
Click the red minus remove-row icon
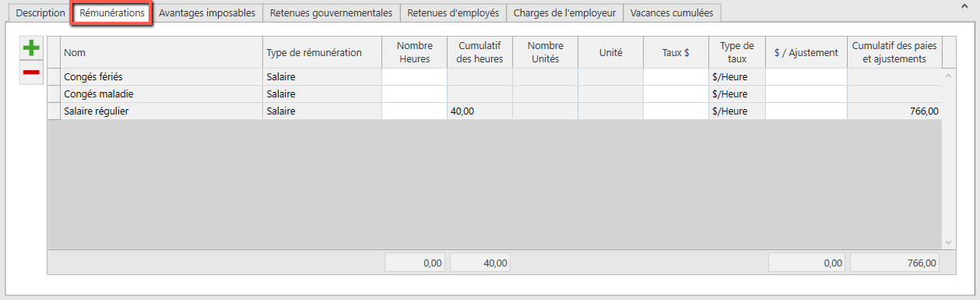click(x=31, y=72)
